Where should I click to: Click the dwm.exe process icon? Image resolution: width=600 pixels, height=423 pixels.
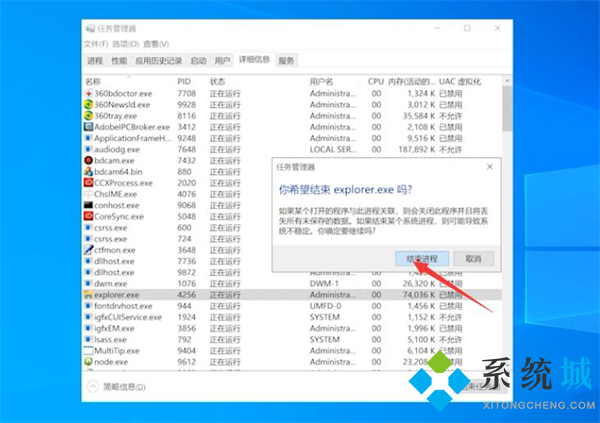(88, 283)
